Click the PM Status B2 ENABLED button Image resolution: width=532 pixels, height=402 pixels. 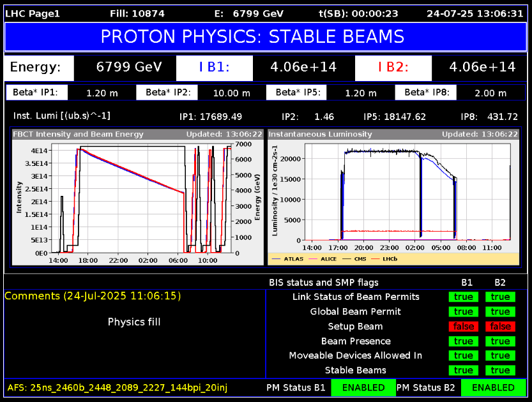pos(492,387)
